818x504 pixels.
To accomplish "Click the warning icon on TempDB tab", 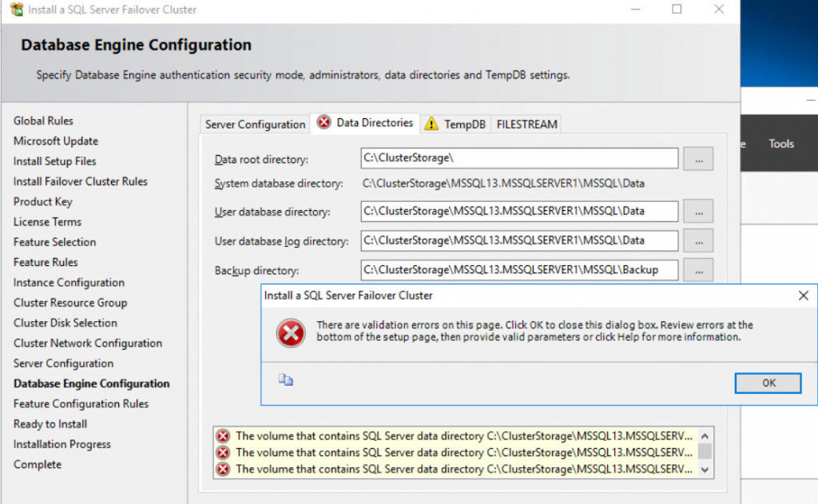I will (431, 124).
